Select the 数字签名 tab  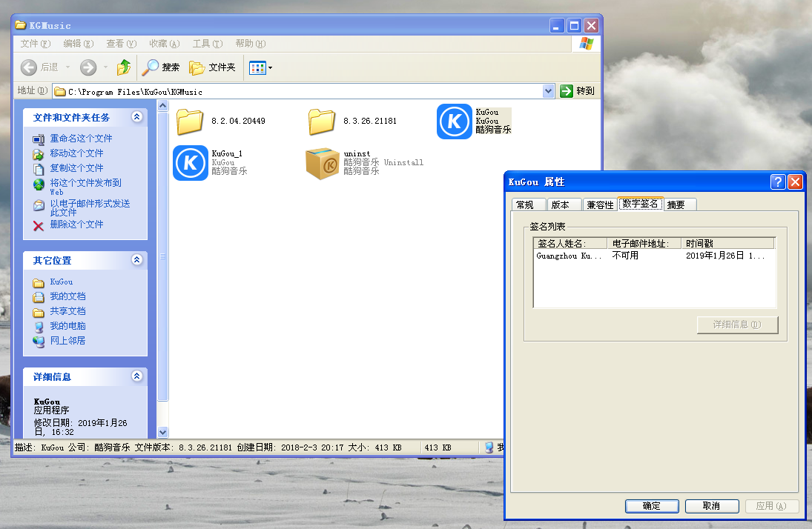pyautogui.click(x=640, y=204)
